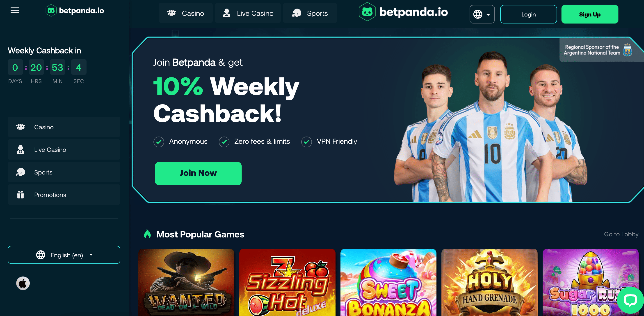Click the Anonymous checkmark circle
Screen dimensions: 644x316
tap(159, 142)
